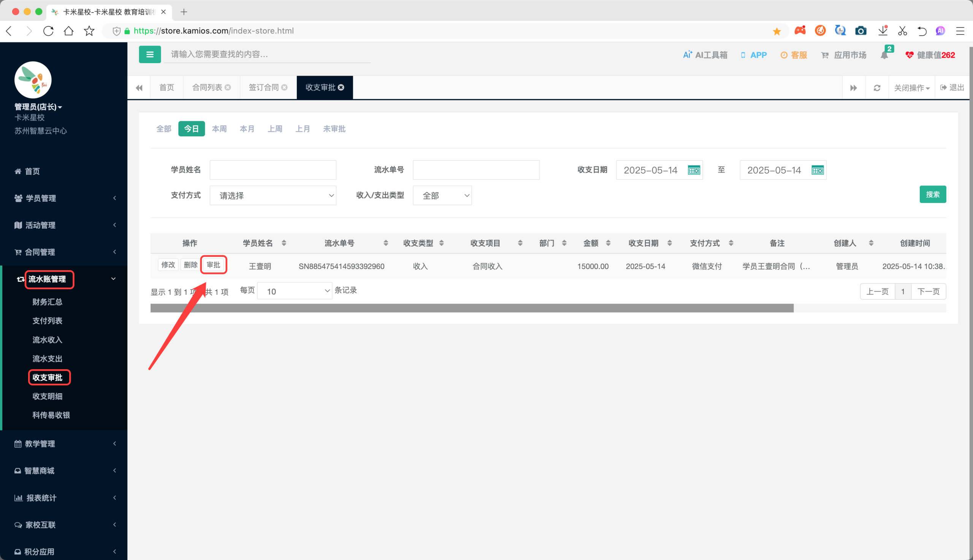Close the 合同列表 tab

coord(228,87)
